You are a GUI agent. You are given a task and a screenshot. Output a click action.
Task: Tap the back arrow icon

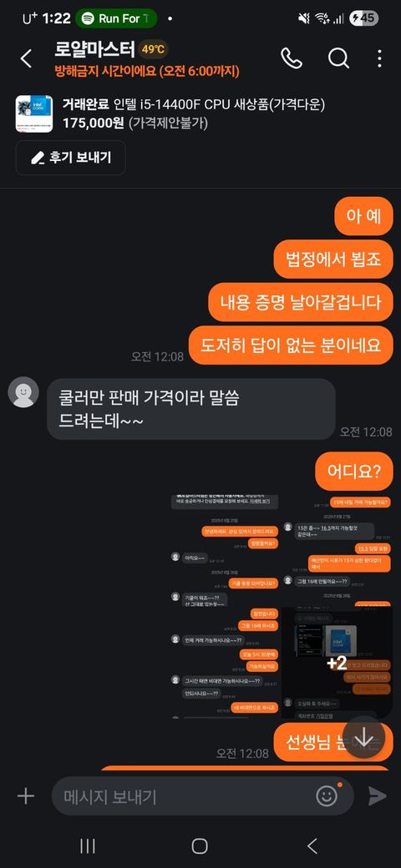click(26, 58)
